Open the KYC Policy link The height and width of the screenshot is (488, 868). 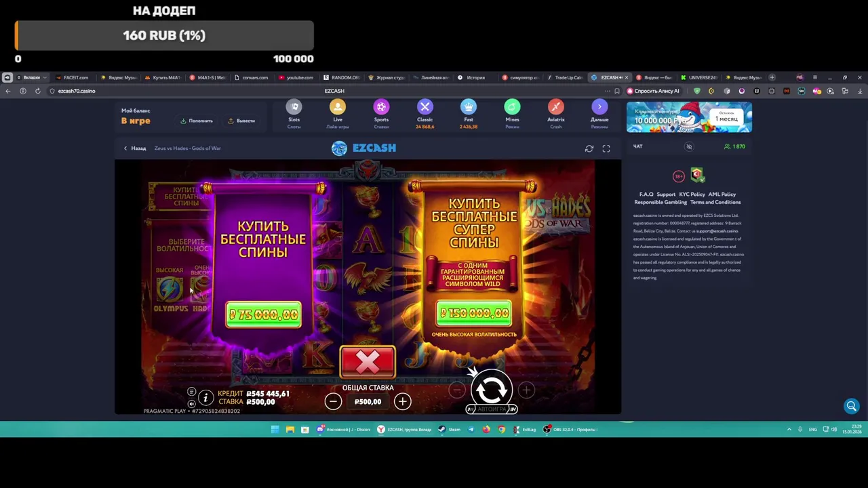coord(692,195)
